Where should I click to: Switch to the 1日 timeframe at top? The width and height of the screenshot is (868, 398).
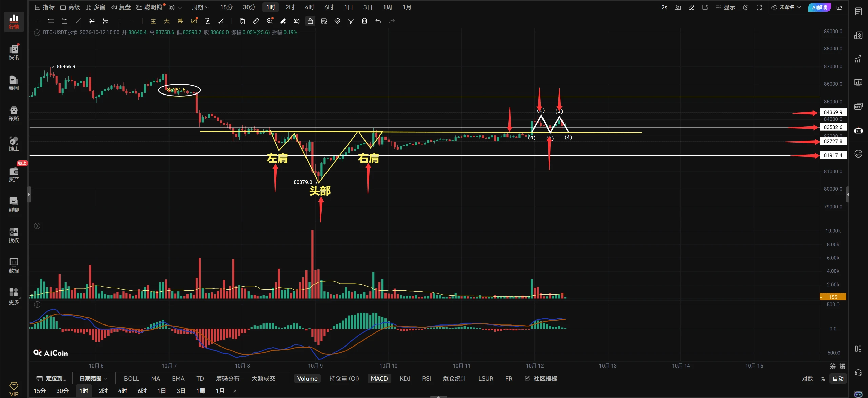348,7
